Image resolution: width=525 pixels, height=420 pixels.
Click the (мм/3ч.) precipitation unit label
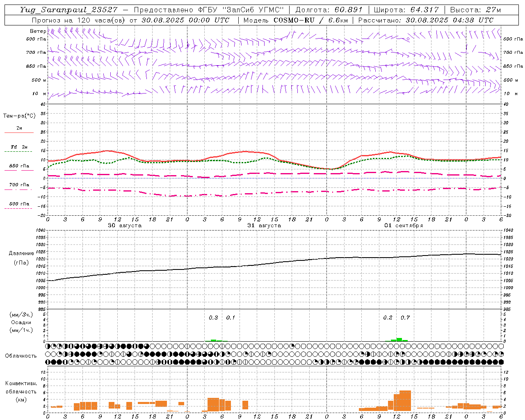pyautogui.click(x=21, y=315)
